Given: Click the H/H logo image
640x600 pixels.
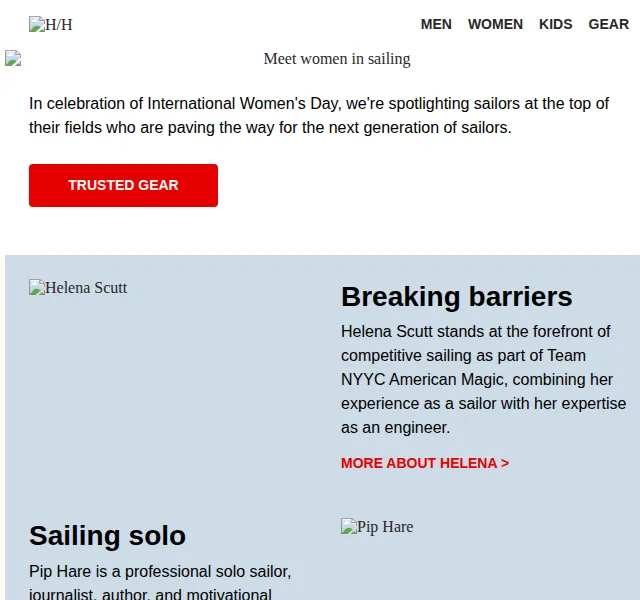Looking at the screenshot, I should point(51,24).
